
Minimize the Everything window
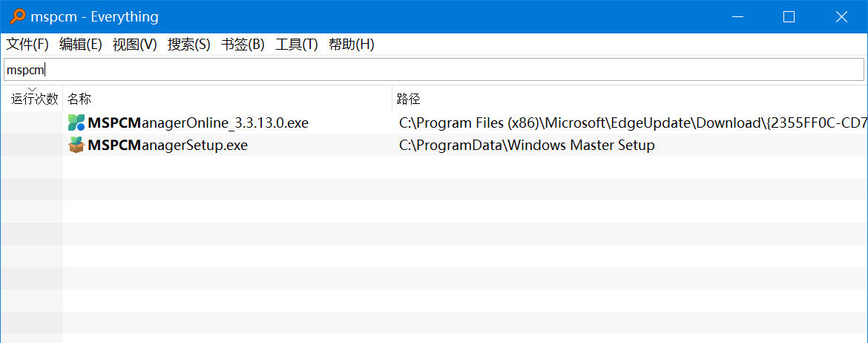tap(737, 16)
